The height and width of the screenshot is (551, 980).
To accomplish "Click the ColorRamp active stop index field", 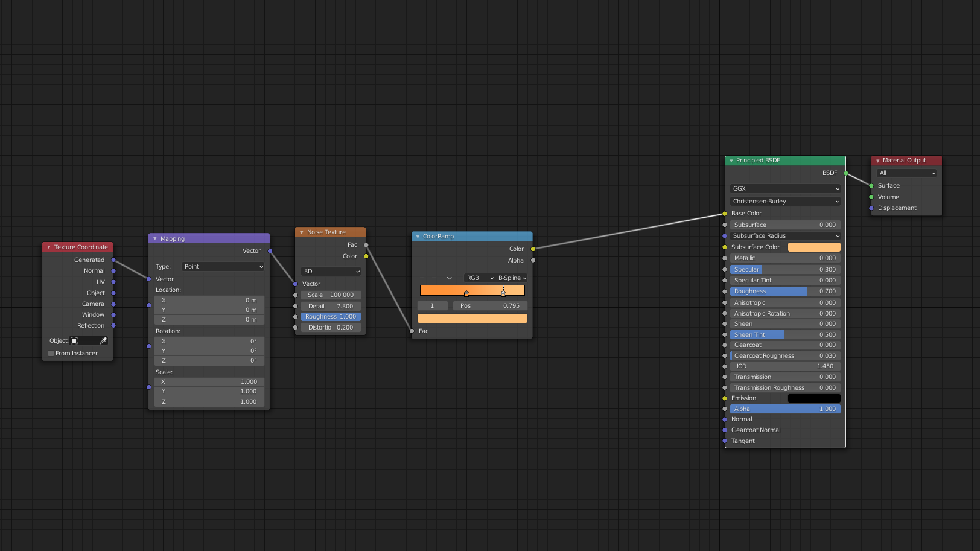I will coord(432,306).
